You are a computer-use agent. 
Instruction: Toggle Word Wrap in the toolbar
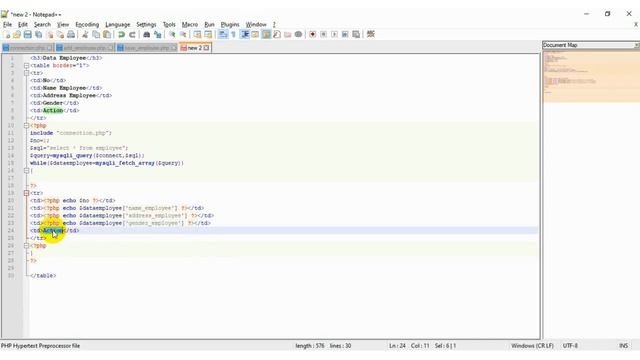tap(222, 35)
